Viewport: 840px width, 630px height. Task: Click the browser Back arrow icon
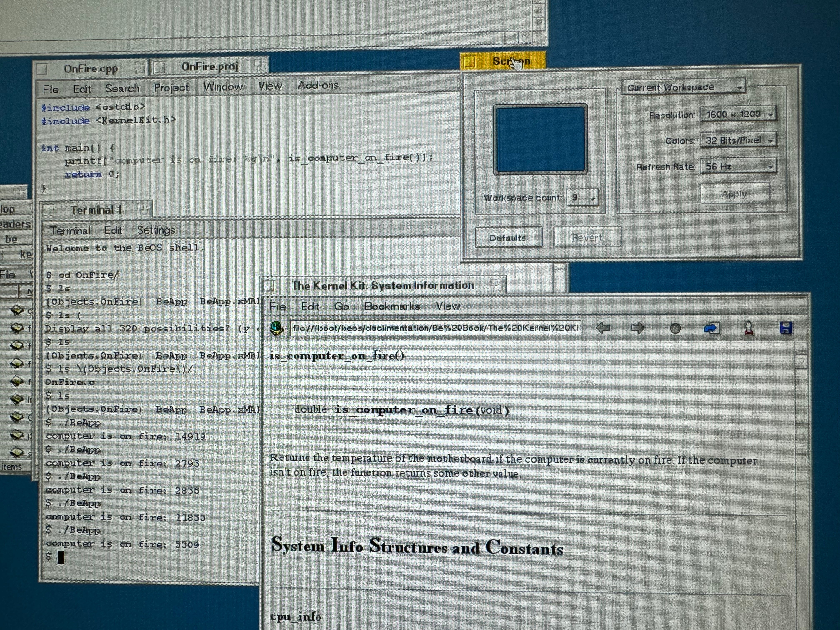[603, 328]
